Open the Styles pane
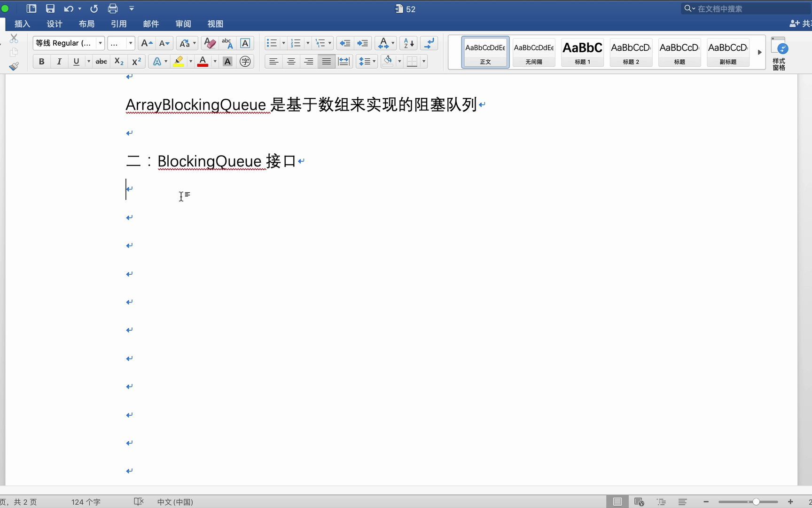This screenshot has width=812, height=508. point(779,54)
